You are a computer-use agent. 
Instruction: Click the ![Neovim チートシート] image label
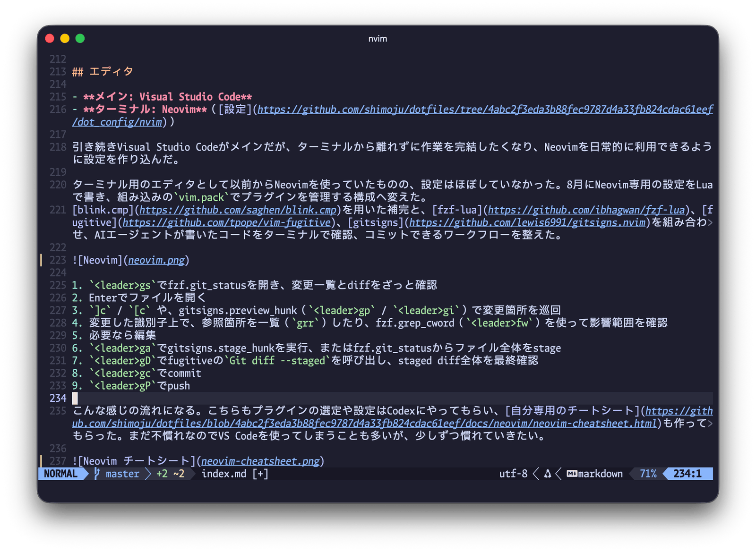134,461
